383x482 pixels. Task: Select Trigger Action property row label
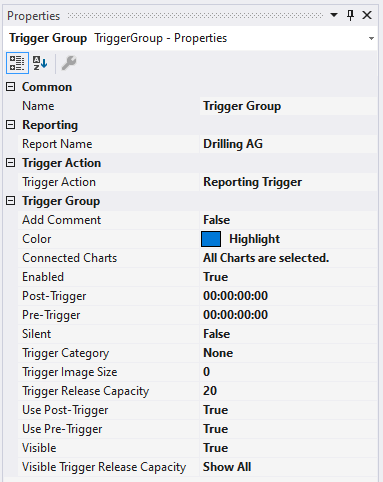point(59,182)
